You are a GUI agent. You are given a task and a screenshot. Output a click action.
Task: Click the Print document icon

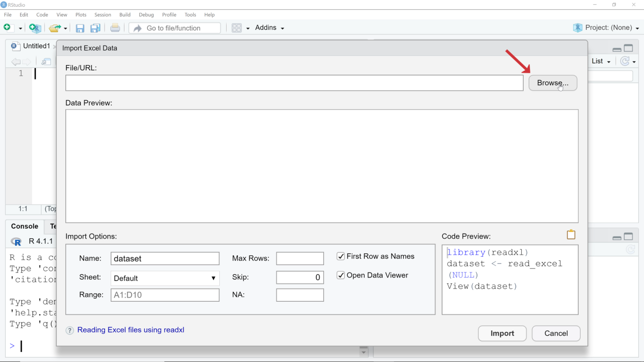coord(115,28)
